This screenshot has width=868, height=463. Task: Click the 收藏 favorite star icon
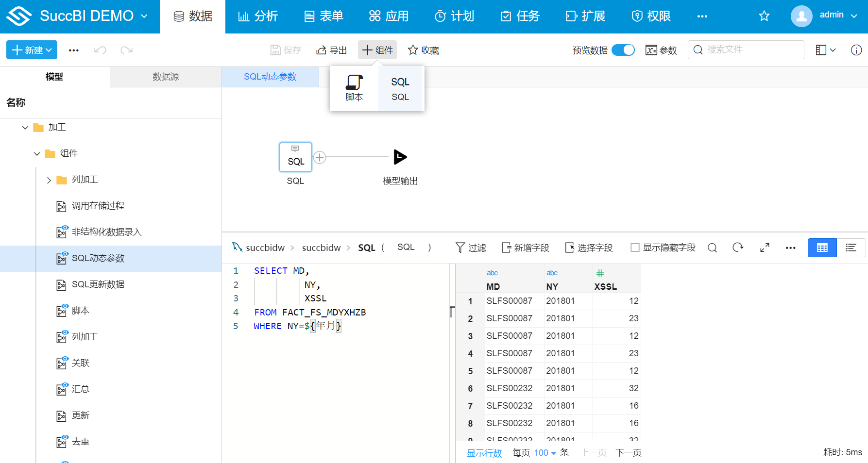[x=413, y=50]
